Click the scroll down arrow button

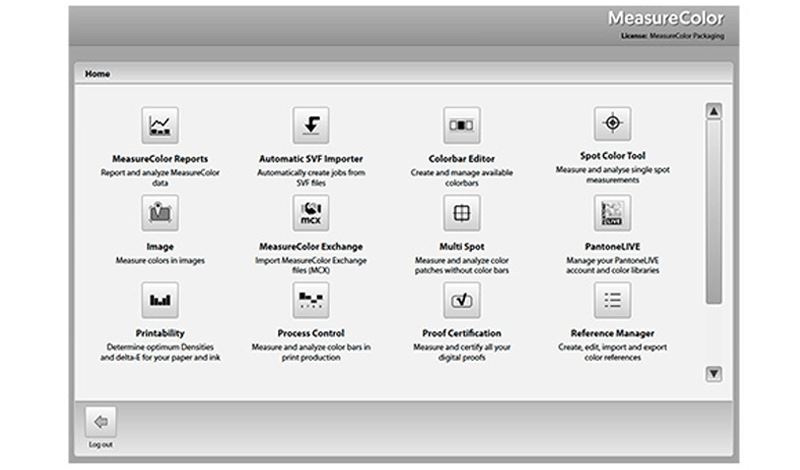click(714, 374)
